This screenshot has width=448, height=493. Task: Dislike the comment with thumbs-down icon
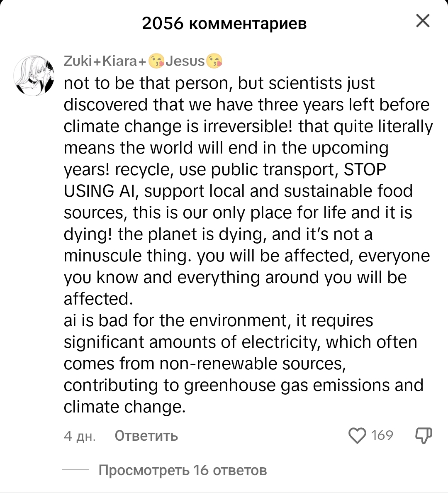pos(424,436)
